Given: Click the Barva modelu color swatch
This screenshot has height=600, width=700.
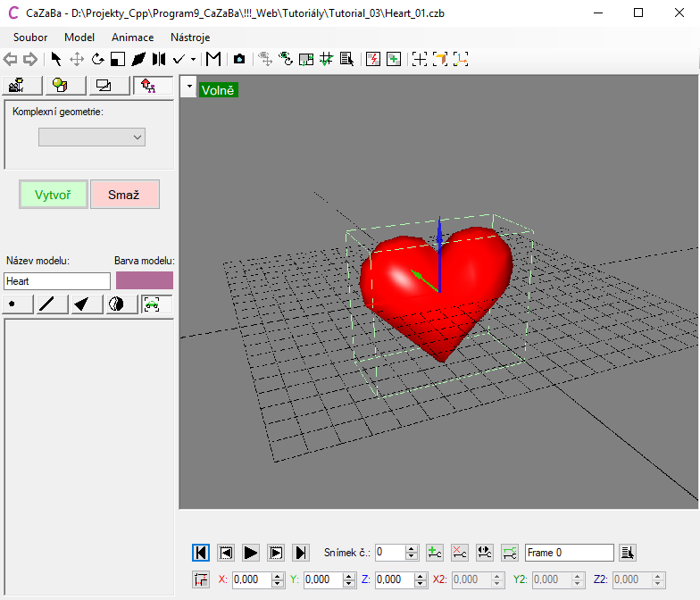Looking at the screenshot, I should click(145, 280).
